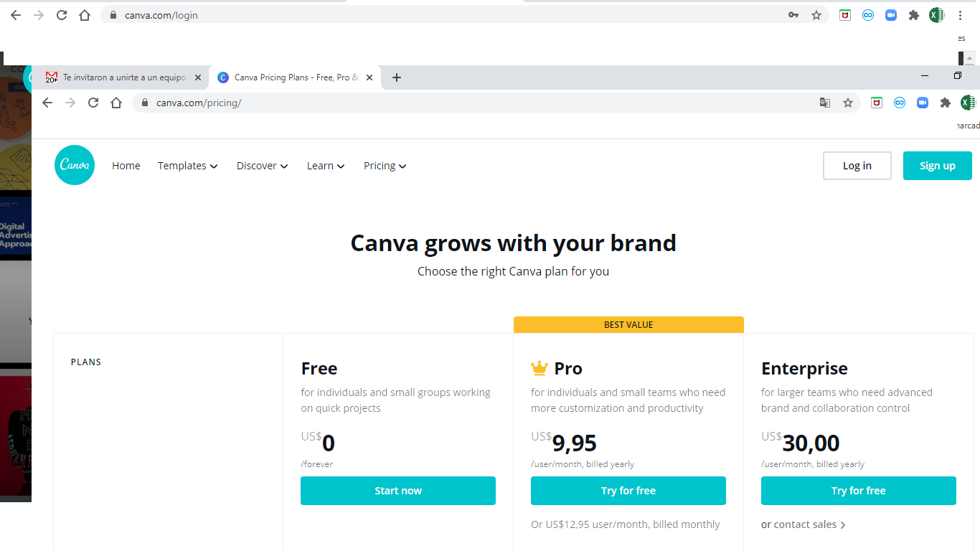The image size is (980, 551).
Task: Click Try for free under the Pro plan
Action: [628, 491]
